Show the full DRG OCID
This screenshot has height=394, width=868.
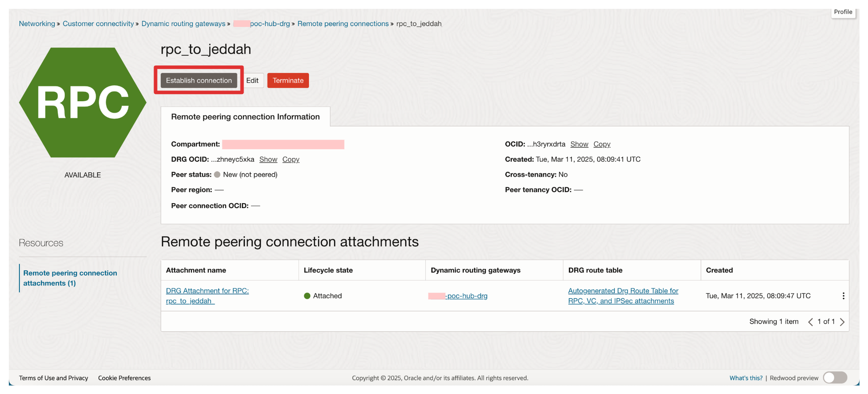coord(268,159)
